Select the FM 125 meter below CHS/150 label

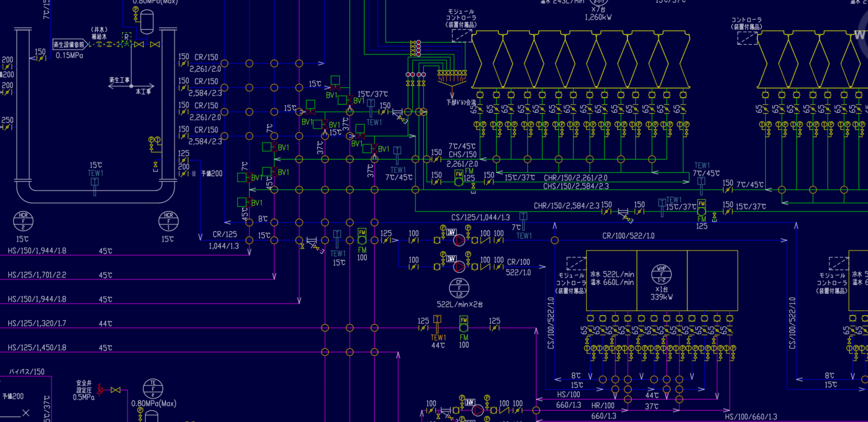pos(459,177)
